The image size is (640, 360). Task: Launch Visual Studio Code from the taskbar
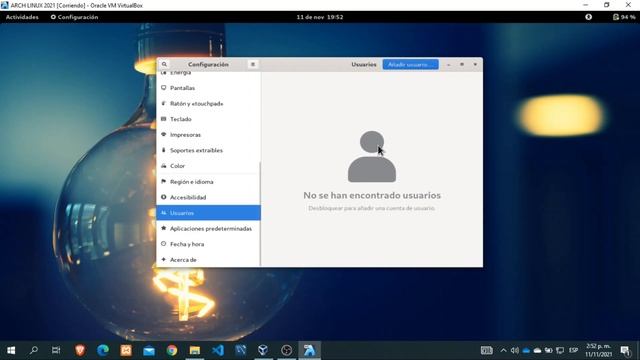[218, 350]
